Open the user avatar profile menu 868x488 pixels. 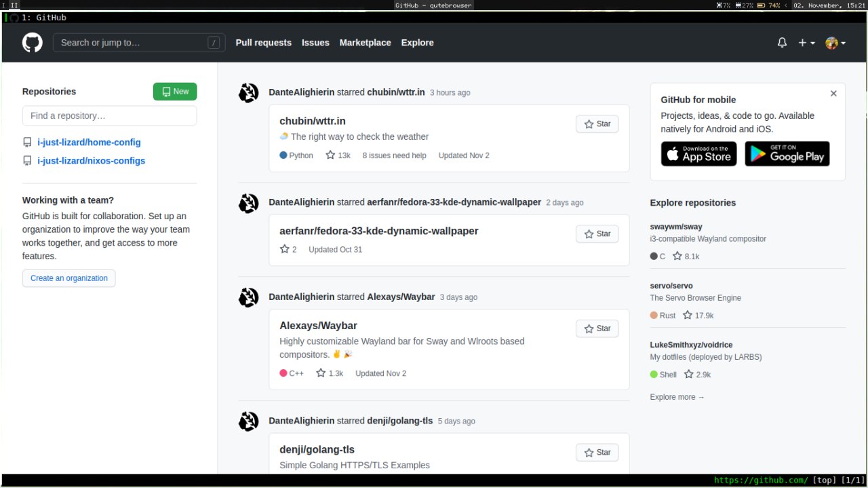click(835, 43)
